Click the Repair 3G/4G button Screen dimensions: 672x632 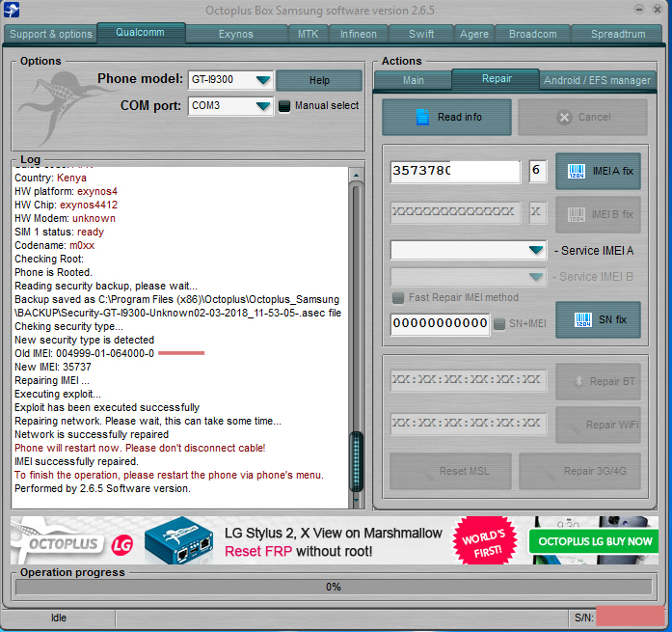point(579,471)
